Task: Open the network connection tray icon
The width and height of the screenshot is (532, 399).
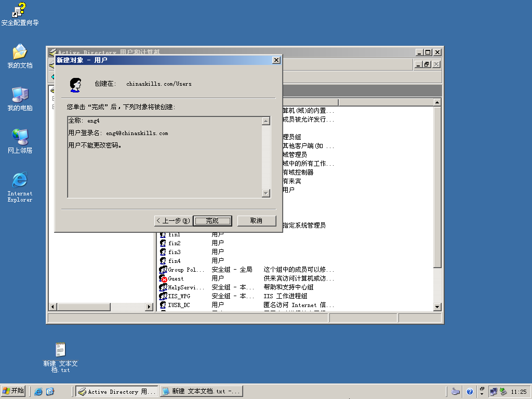Action: pos(494,392)
